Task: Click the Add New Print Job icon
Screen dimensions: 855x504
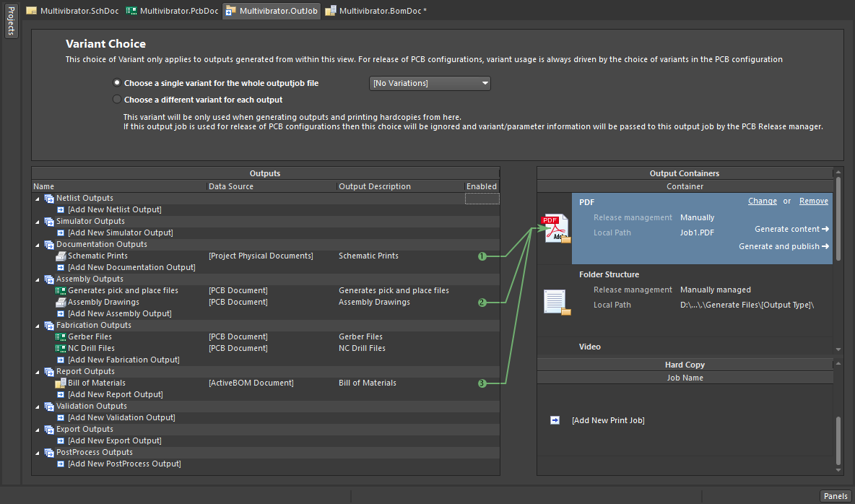Action: [x=555, y=420]
